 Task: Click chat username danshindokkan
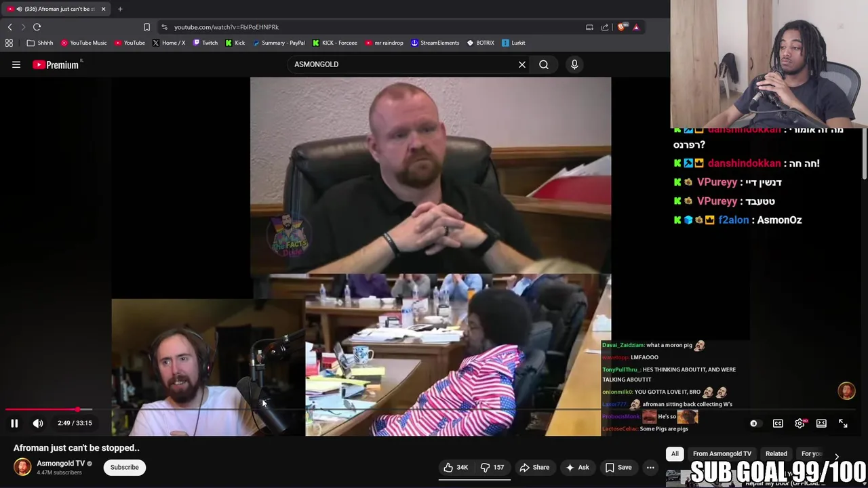[745, 163]
